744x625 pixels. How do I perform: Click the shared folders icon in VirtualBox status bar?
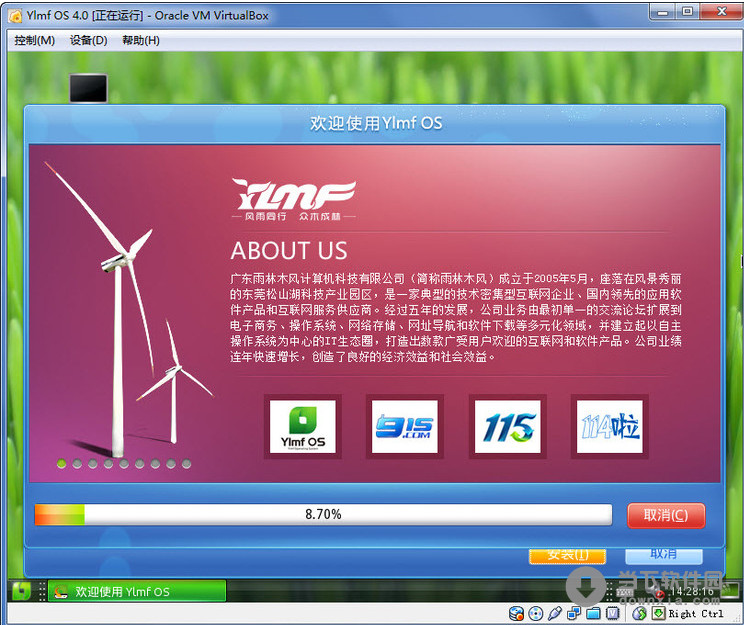pyautogui.click(x=593, y=613)
